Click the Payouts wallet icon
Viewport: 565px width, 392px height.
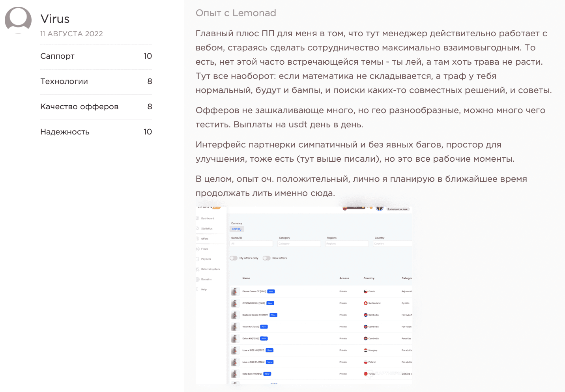pos(197,259)
